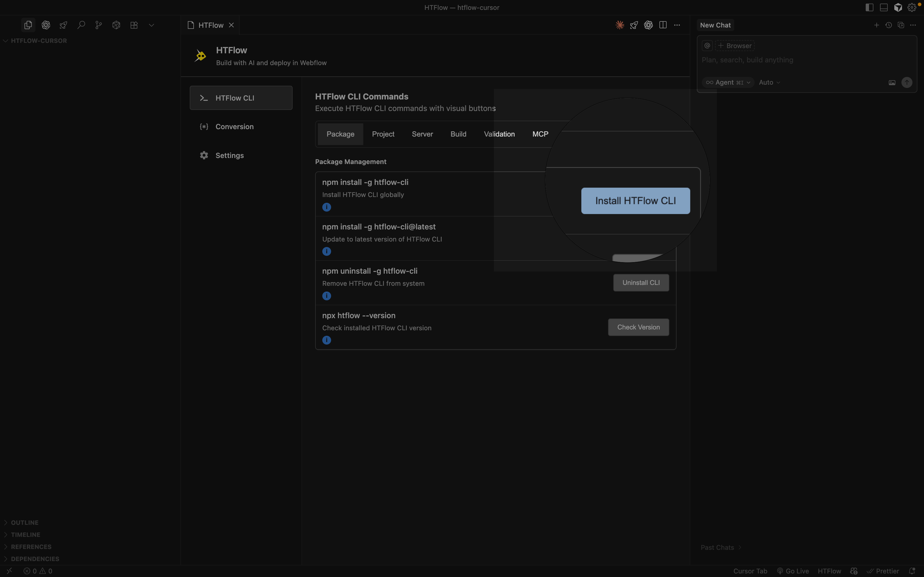Viewport: 924px width, 577px height.
Task: Open the 3D cube extension icon
Action: pos(116,25)
